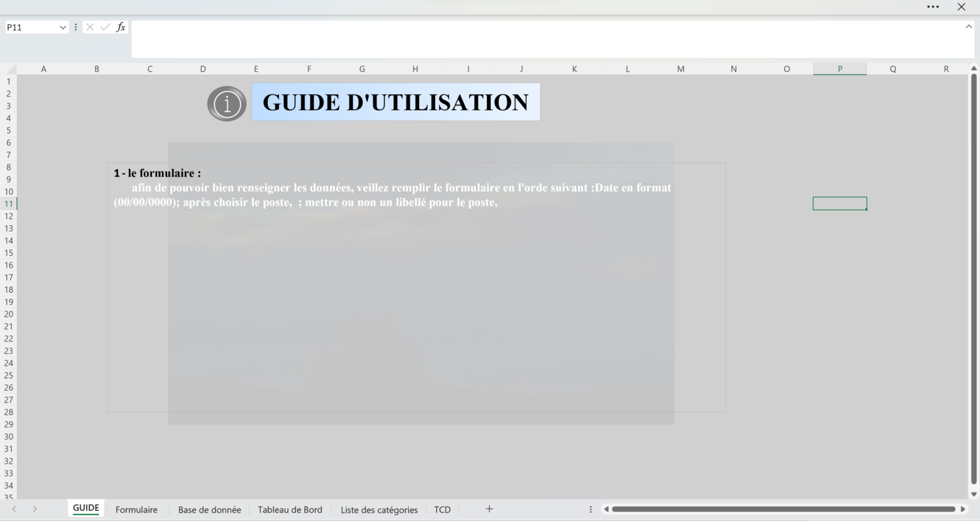Click the info icon beside guide title
This screenshot has width=980, height=521.
(x=226, y=103)
